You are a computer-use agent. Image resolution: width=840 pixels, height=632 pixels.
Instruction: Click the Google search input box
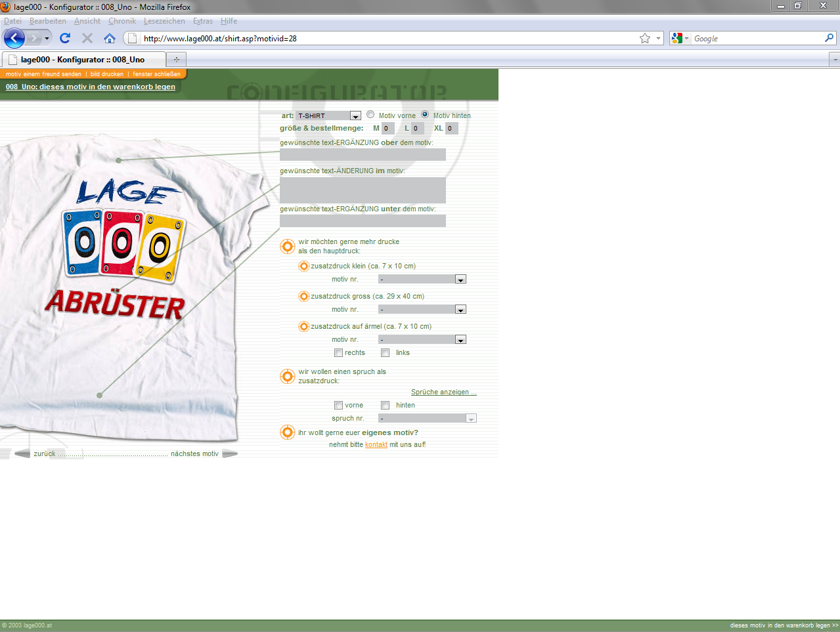[x=757, y=38]
